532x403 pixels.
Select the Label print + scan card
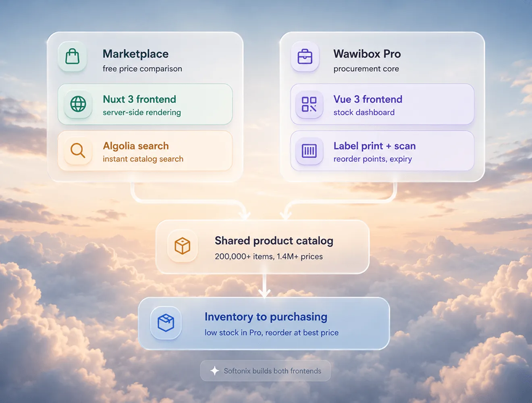point(382,151)
